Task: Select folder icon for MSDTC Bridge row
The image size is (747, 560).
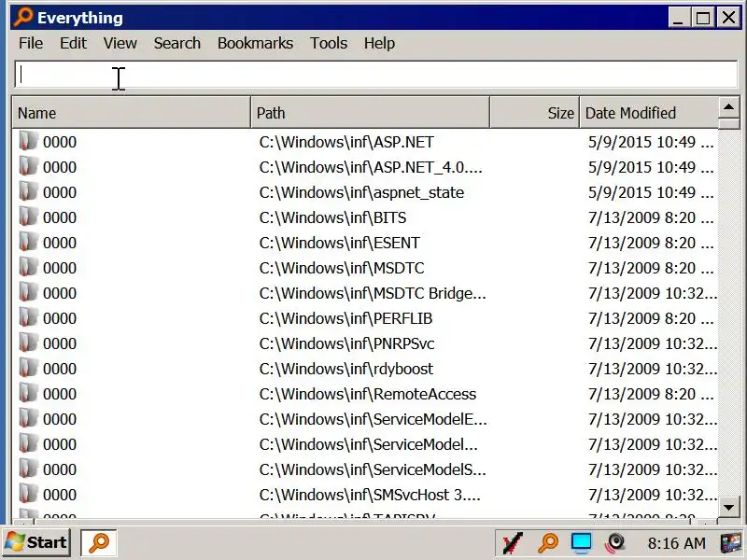Action: (28, 292)
